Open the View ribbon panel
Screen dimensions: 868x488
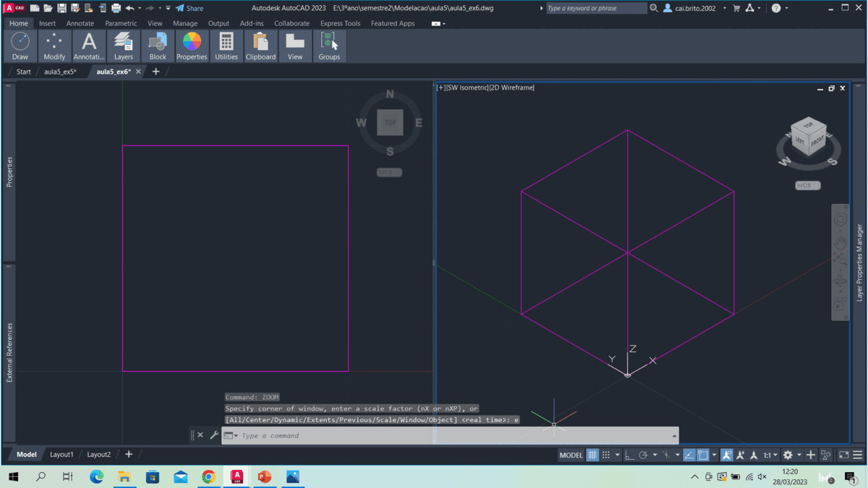coord(295,46)
